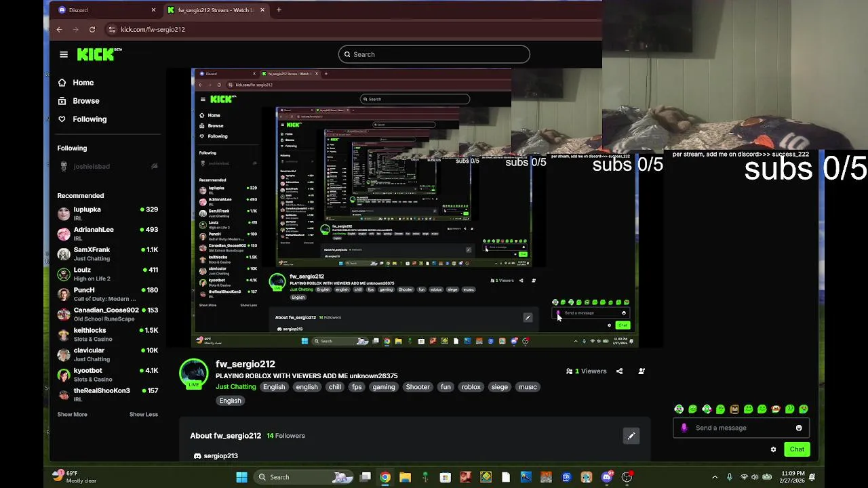This screenshot has height=488, width=868.
Task: Click the browser forward arrow
Action: point(75,29)
